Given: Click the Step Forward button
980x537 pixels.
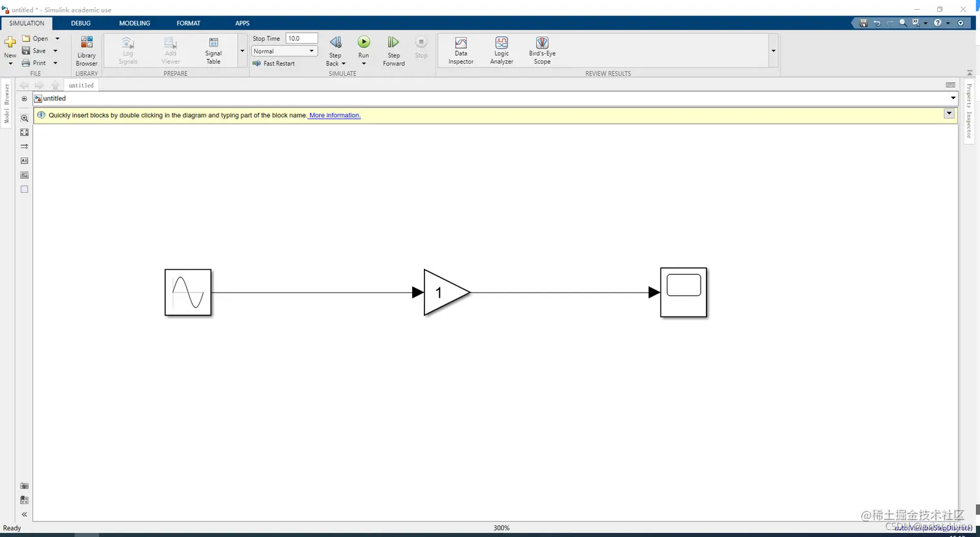Looking at the screenshot, I should [393, 51].
